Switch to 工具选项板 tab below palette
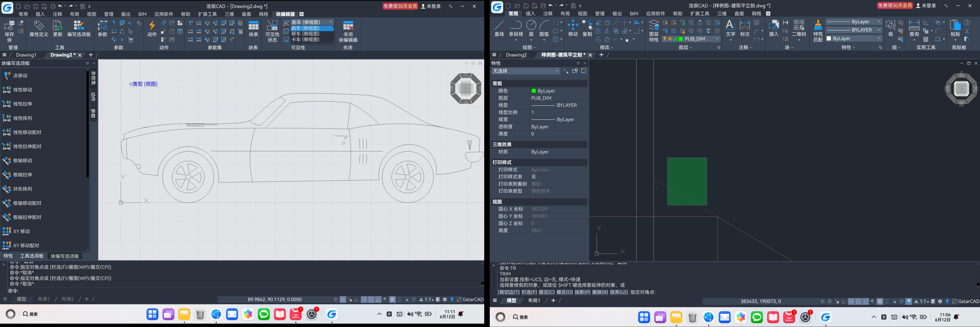This screenshot has width=980, height=327. pyautogui.click(x=32, y=256)
